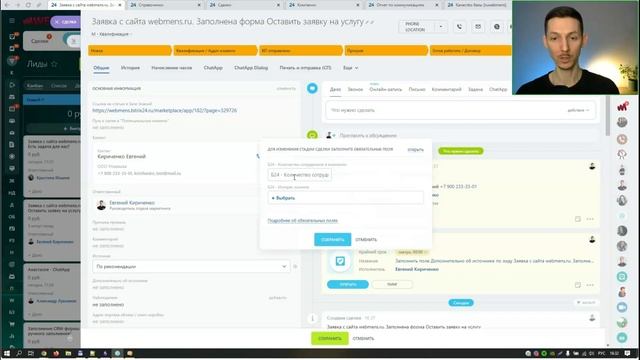Image resolution: width=640 pixels, height=360 pixels.
Task: Click Отменить in the required fields popup
Action: 366,240
